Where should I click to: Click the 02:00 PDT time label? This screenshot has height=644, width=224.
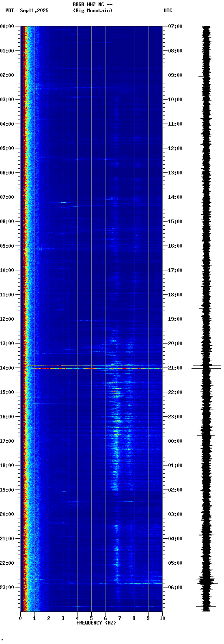7,75
